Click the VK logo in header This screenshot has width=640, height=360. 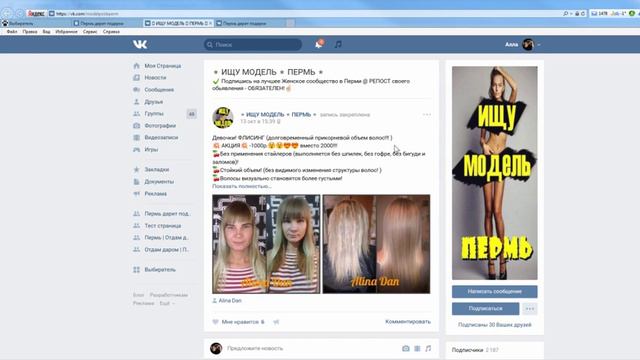tap(140, 44)
